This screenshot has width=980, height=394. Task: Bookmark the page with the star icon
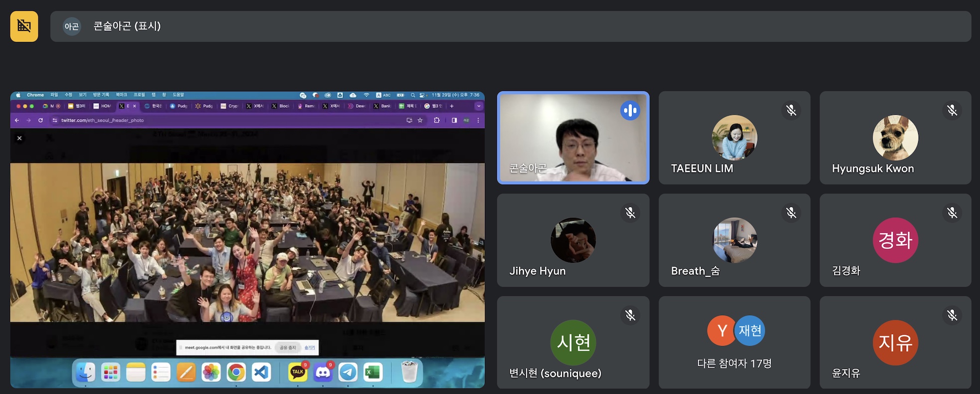click(x=420, y=120)
